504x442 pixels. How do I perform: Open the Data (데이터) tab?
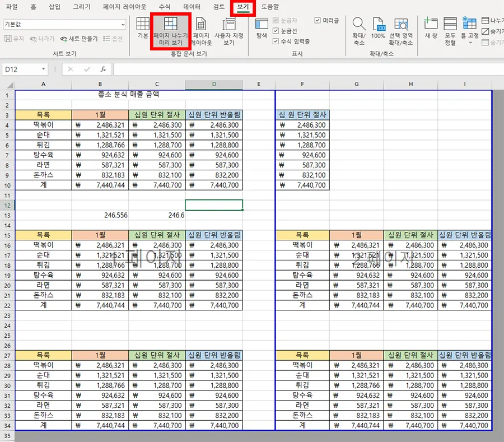(x=192, y=6)
